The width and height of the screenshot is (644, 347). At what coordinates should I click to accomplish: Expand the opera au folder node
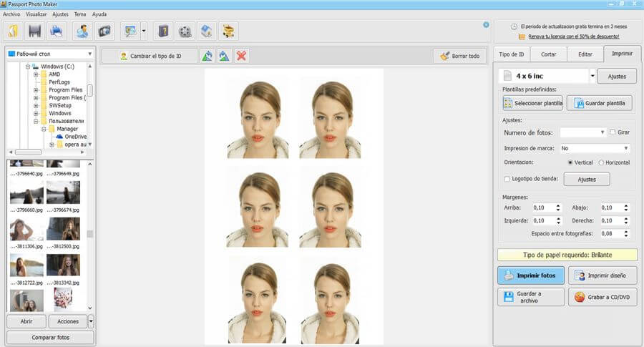point(52,145)
